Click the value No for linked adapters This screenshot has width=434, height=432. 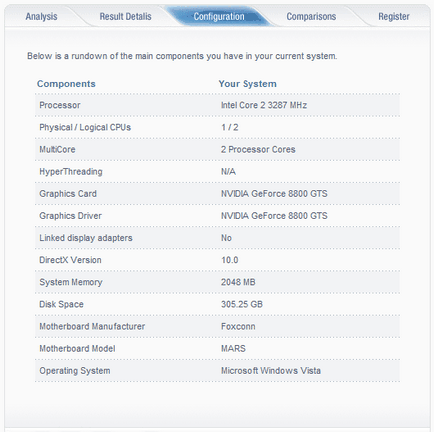click(x=226, y=238)
